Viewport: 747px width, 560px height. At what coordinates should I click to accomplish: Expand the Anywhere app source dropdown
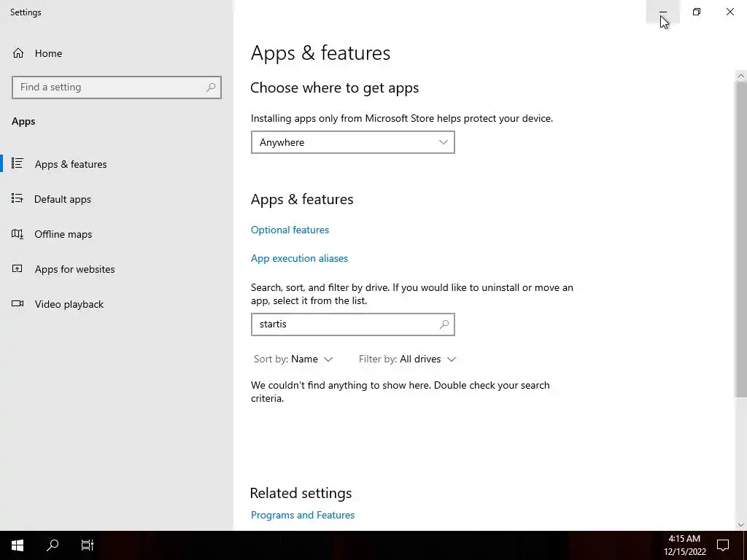pos(352,142)
